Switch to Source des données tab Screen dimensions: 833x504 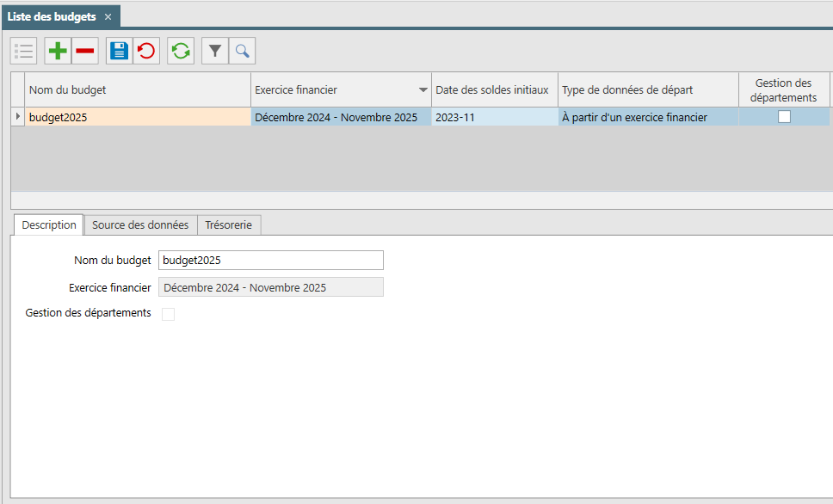pyautogui.click(x=140, y=225)
